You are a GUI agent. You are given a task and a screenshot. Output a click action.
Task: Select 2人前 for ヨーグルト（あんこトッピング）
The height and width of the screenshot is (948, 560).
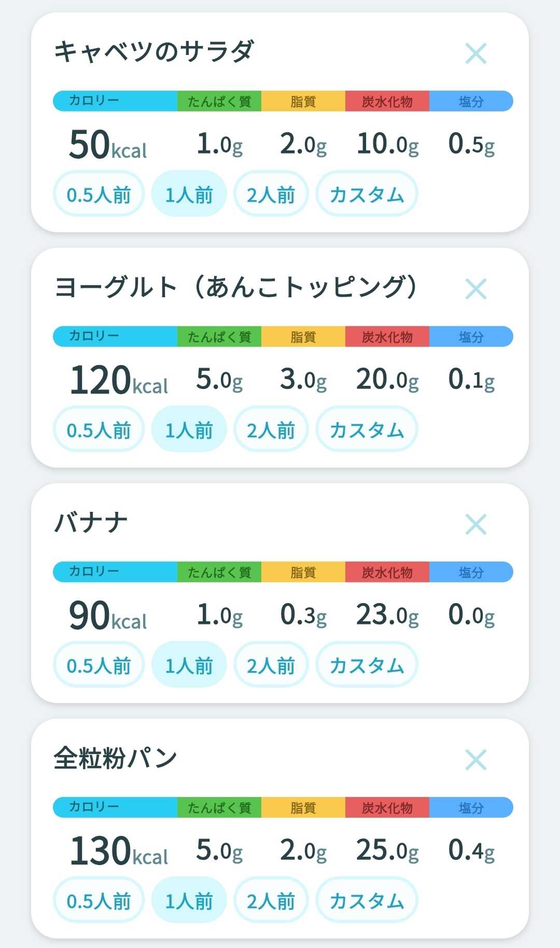[x=271, y=429]
